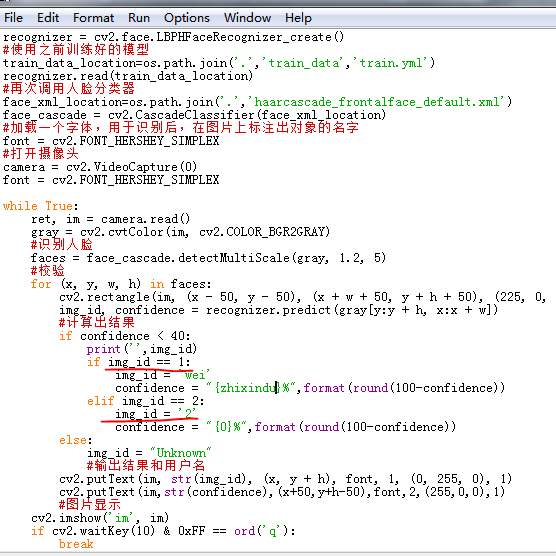Click the 'cv2.putText(im,str(confidence)' line
The width and height of the screenshot is (556, 556).
pyautogui.click(x=282, y=492)
